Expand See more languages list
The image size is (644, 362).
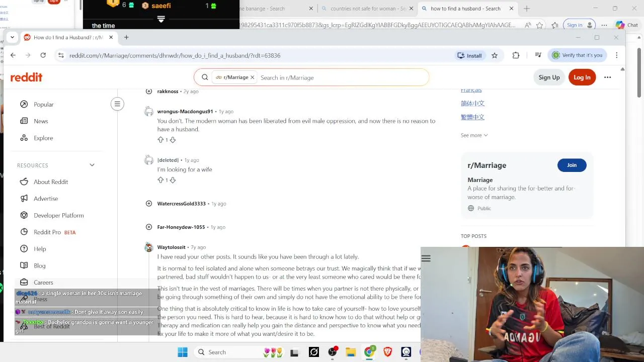click(474, 135)
